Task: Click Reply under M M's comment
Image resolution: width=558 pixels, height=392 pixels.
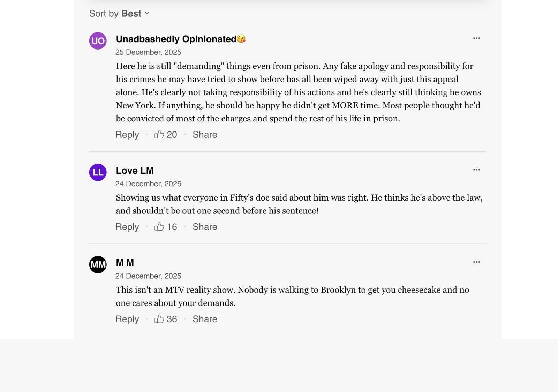Action: [x=127, y=319]
